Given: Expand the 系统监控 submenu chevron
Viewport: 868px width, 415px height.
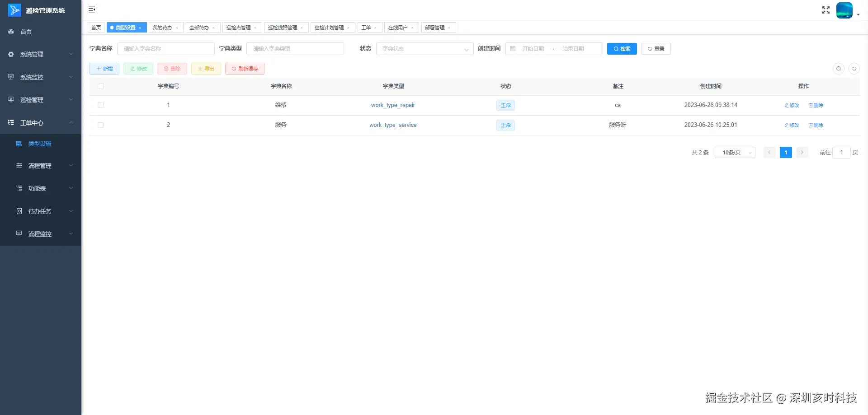Looking at the screenshot, I should (71, 77).
